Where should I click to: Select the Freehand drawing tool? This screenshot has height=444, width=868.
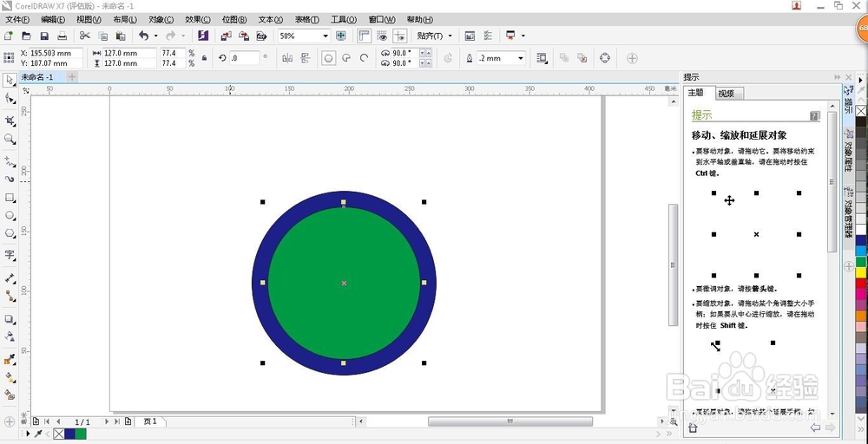pos(10,161)
